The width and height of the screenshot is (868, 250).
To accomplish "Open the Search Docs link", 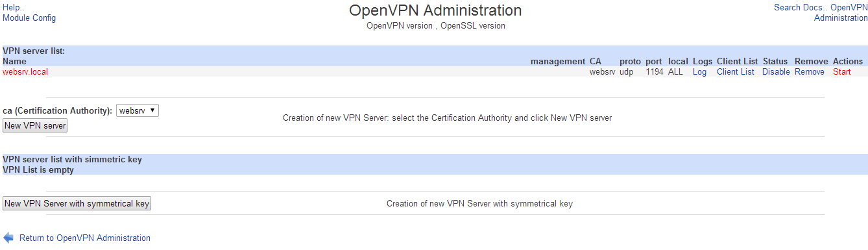I will point(800,7).
